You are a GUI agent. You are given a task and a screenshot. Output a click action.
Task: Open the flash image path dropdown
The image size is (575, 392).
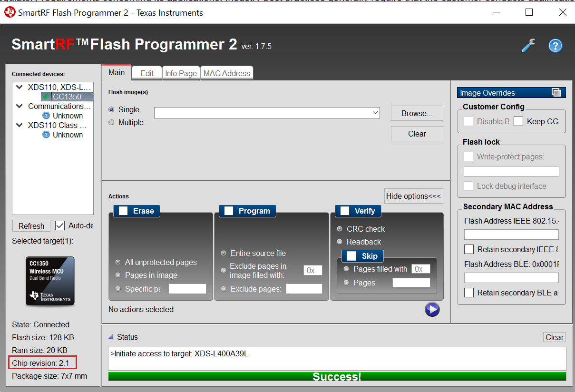point(375,113)
